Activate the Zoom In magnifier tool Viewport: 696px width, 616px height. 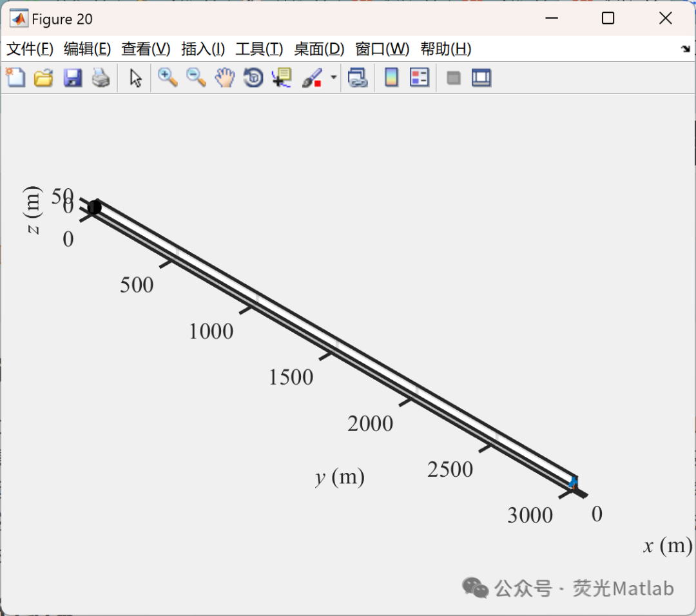tap(168, 78)
